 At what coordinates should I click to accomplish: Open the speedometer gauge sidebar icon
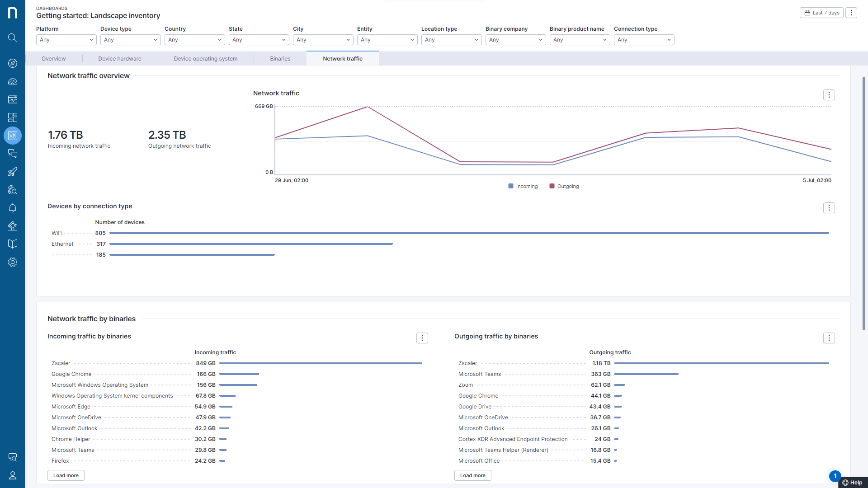click(13, 81)
